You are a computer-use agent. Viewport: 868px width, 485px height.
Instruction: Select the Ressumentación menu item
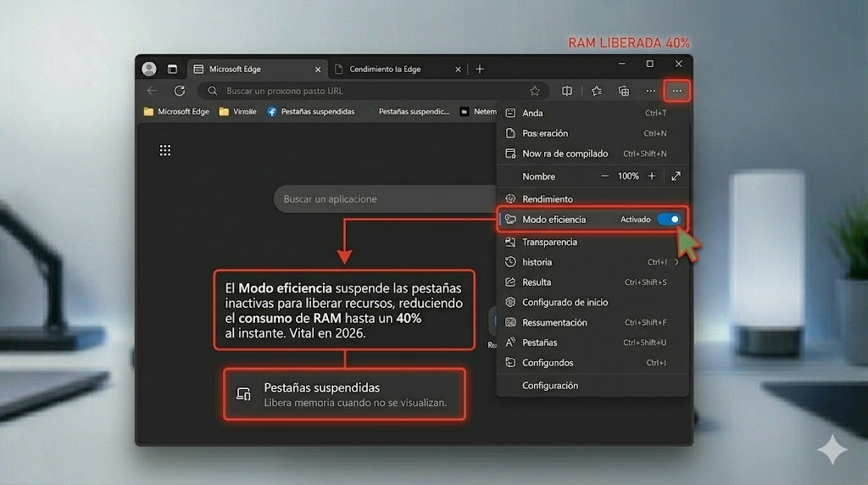(x=593, y=322)
